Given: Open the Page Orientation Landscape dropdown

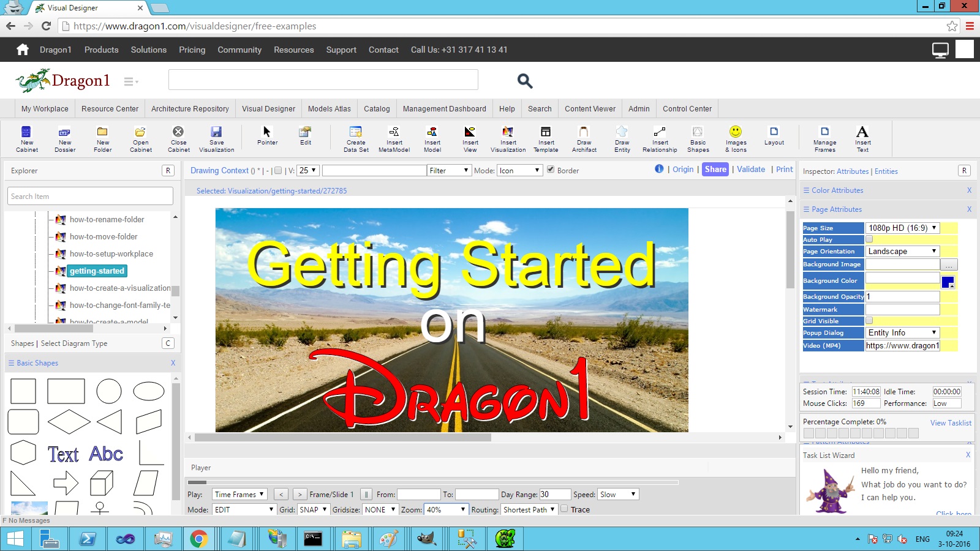Looking at the screenshot, I should (902, 251).
